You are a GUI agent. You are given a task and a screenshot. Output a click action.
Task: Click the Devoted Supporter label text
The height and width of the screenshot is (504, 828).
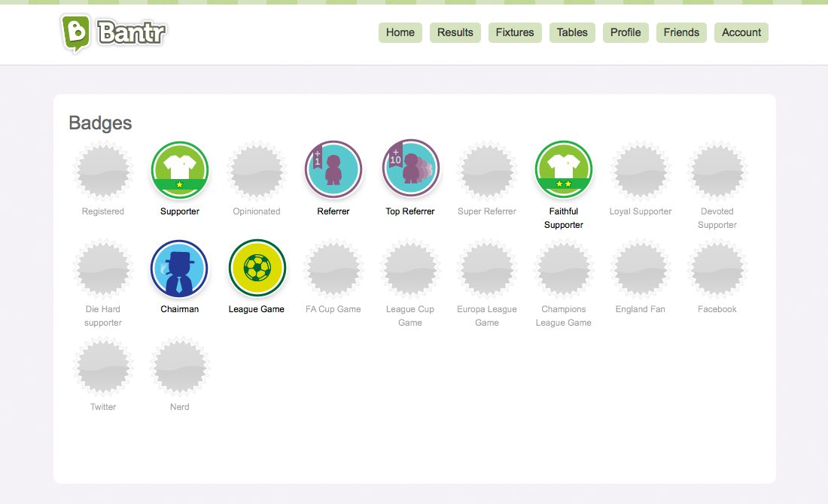pos(717,218)
